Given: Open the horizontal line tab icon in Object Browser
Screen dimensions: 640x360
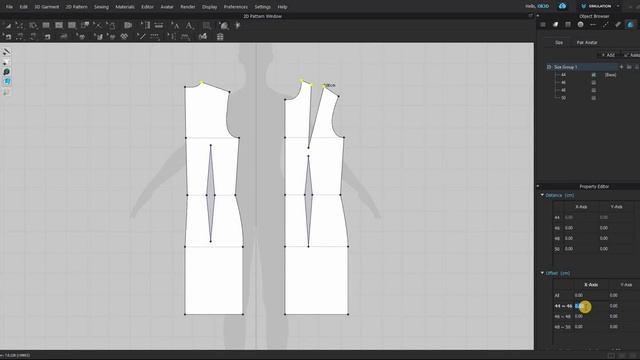Looking at the screenshot, I should (x=593, y=24).
